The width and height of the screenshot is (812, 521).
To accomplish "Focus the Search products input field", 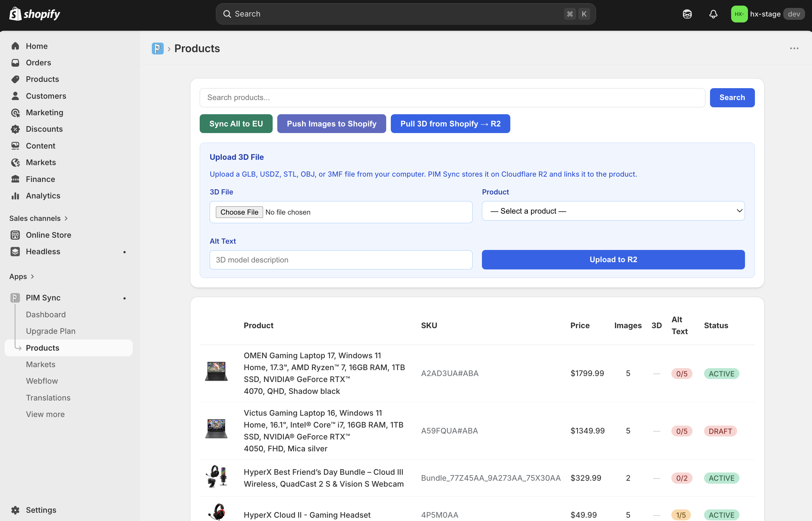I will click(452, 98).
